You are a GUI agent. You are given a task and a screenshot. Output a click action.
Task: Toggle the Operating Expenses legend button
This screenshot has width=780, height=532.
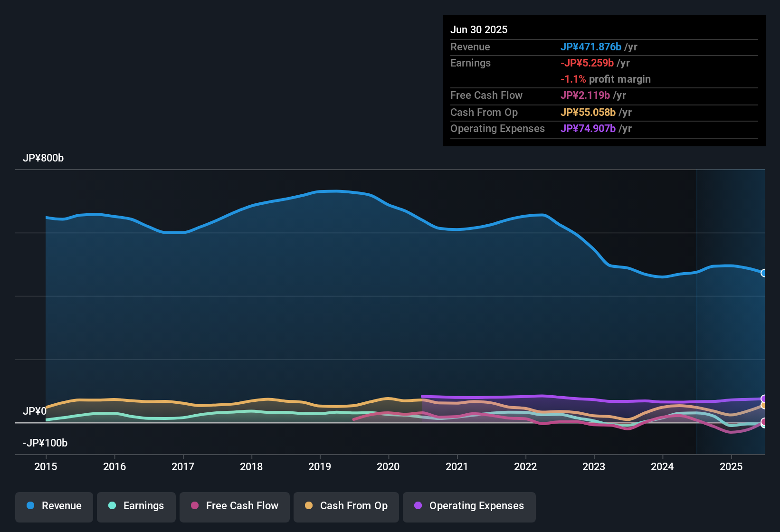point(469,506)
